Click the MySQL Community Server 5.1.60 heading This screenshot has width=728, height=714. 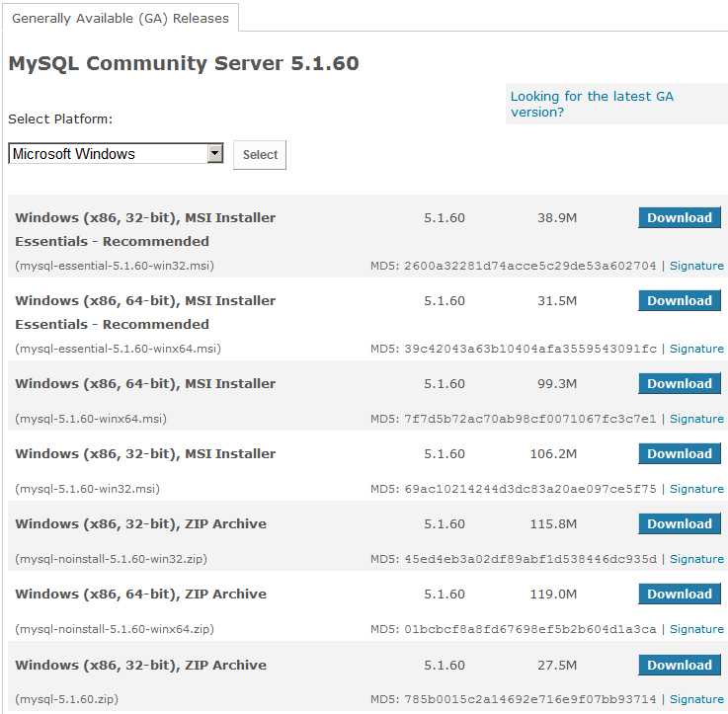(184, 63)
